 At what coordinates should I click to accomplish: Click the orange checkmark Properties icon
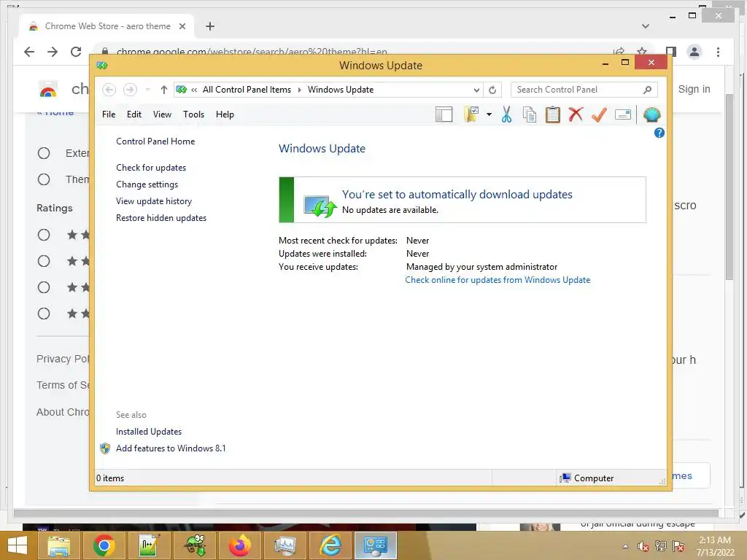click(600, 114)
